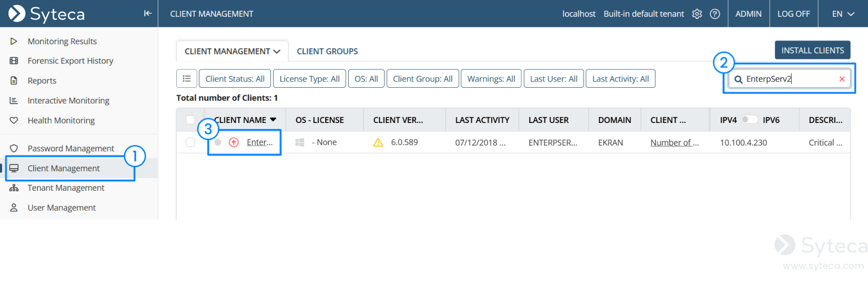Open the Enter... client name link
The width and height of the screenshot is (868, 289).
coord(259,142)
